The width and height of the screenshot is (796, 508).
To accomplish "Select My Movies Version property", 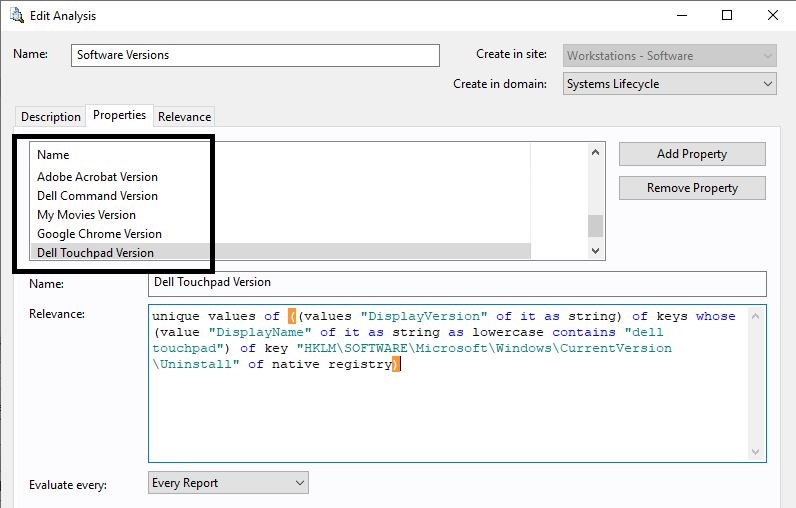I will tap(86, 215).
